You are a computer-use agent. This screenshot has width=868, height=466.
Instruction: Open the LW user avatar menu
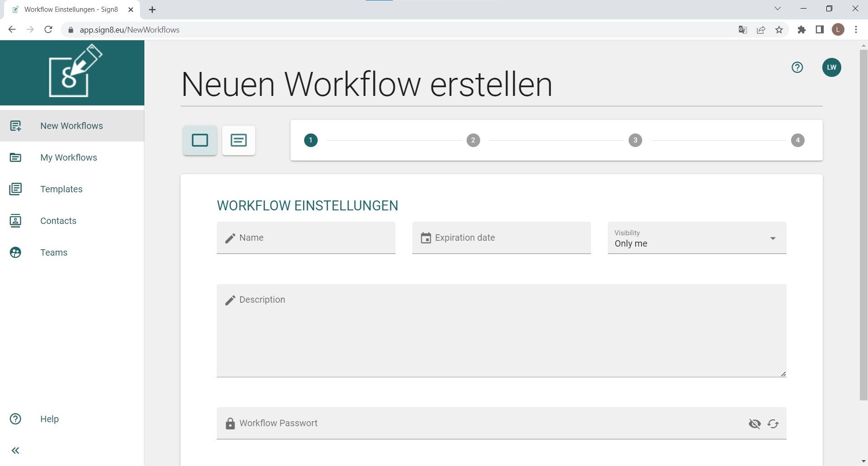coord(831,67)
